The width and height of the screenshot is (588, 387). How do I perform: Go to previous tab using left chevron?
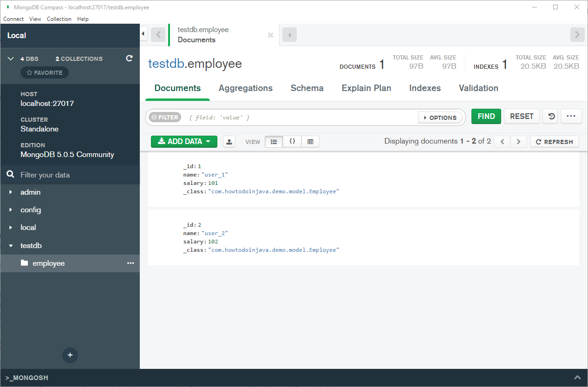pyautogui.click(x=158, y=35)
